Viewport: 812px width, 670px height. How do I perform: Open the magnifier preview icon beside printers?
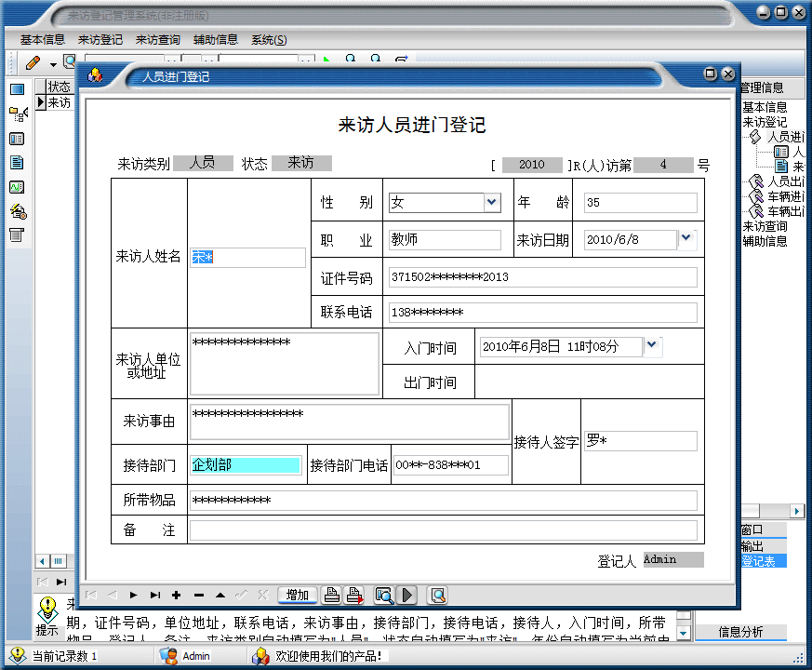coord(384,596)
